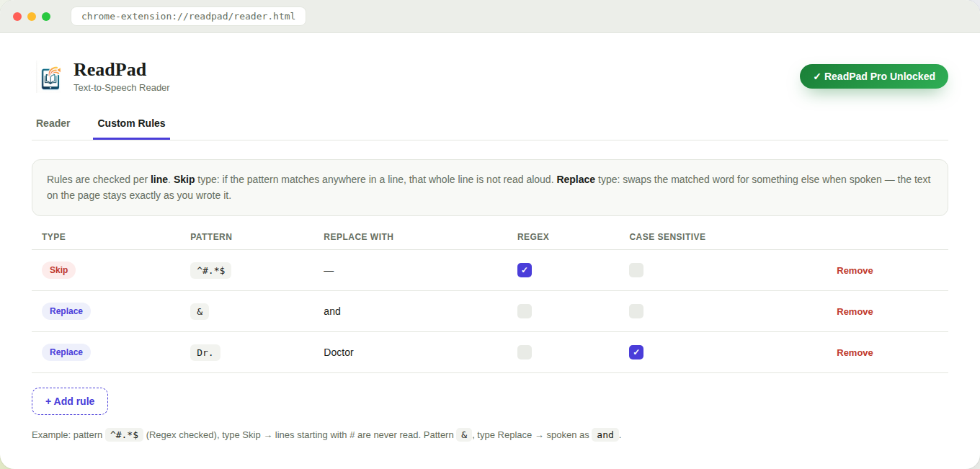Enable Regex for the Dr. rule
The width and height of the screenshot is (980, 469).
pos(525,352)
